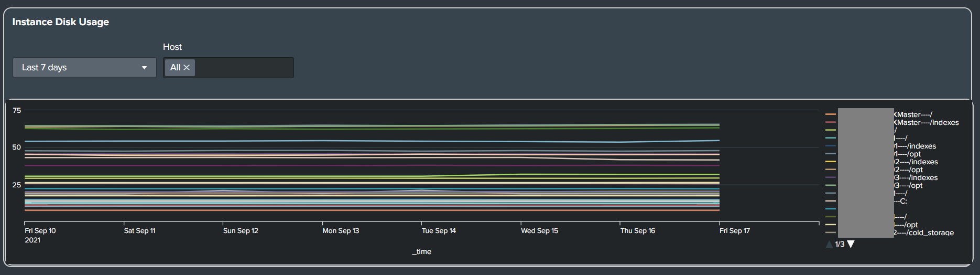Open the Last 7 days time range dropdown
The image size is (980, 275).
pos(84,68)
